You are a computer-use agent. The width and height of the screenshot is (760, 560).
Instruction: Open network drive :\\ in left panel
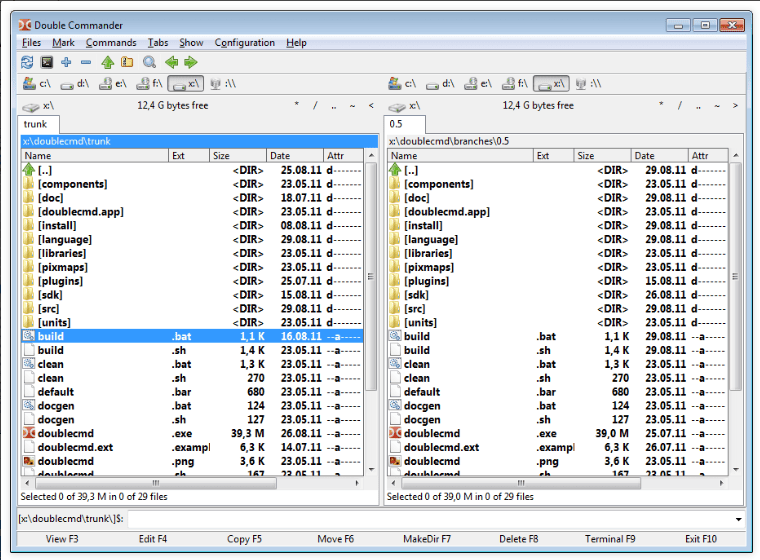223,84
